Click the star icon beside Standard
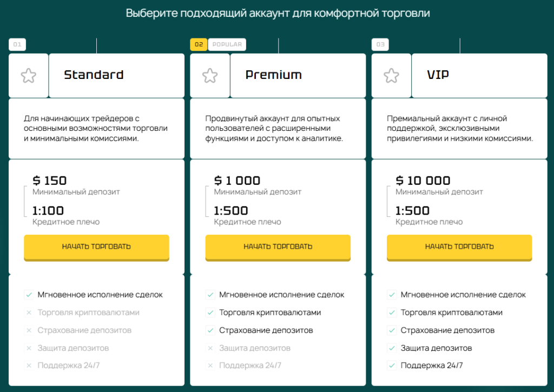Viewport: 554px width, 392px height. [28, 75]
